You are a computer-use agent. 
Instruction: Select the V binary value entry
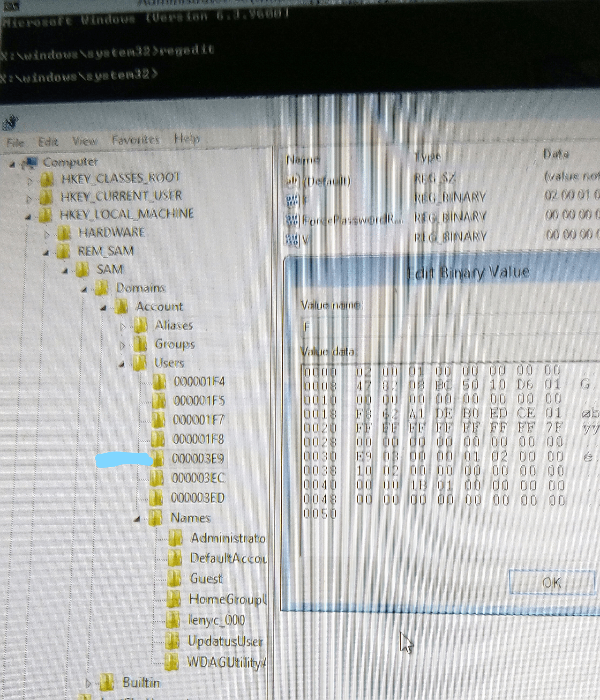[x=306, y=240]
